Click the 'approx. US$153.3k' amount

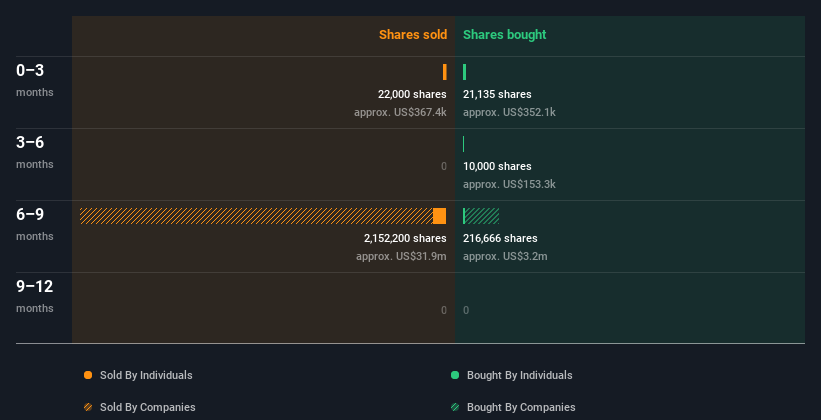pos(509,184)
